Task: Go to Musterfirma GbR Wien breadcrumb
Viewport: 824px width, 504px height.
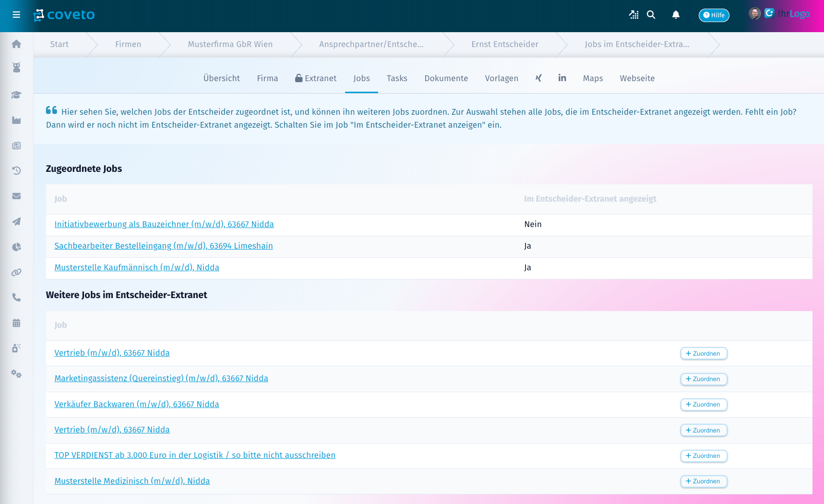Action: pos(230,45)
